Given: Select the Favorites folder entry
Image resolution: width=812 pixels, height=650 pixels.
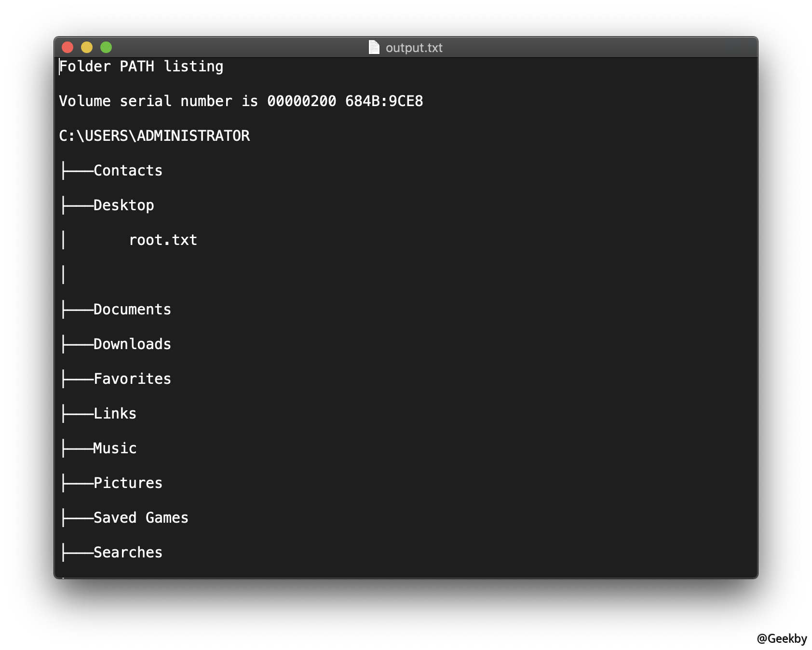Looking at the screenshot, I should pyautogui.click(x=132, y=379).
